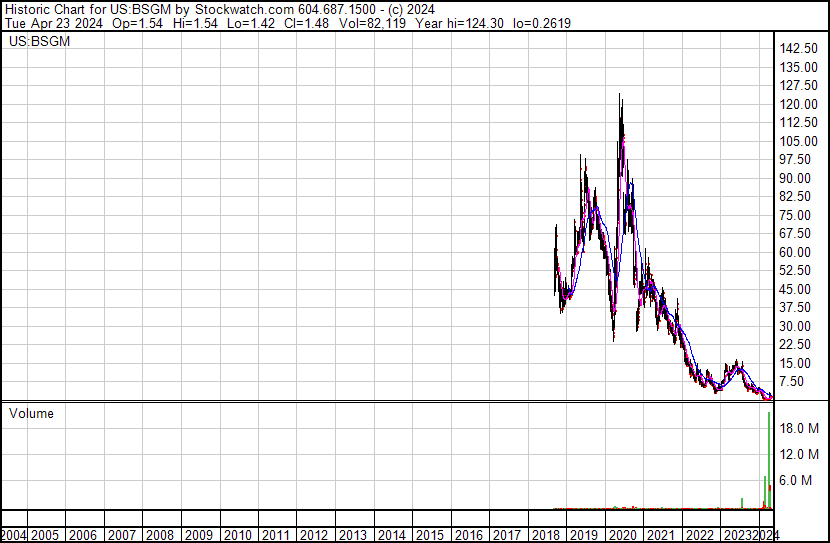Click the tallest green volume bar in 2024

[769, 460]
